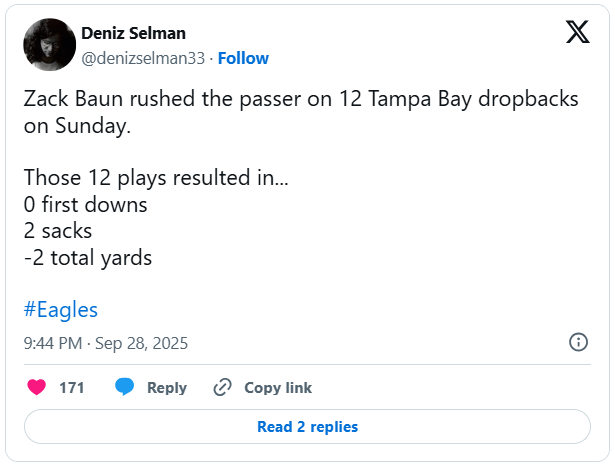
Task: Click the reply speech bubble icon
Action: [x=125, y=387]
